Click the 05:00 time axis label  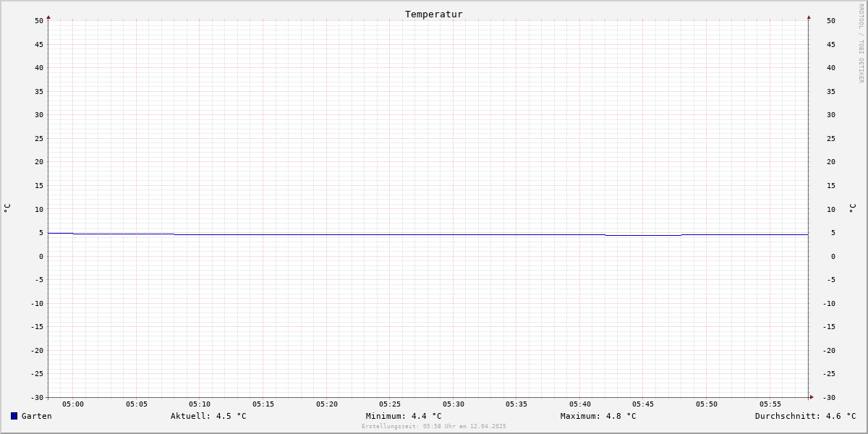click(73, 404)
